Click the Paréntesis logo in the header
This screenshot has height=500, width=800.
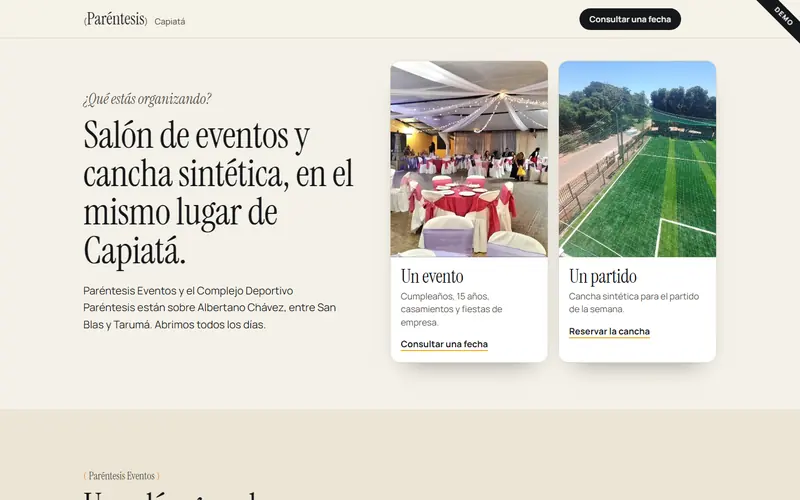115,19
